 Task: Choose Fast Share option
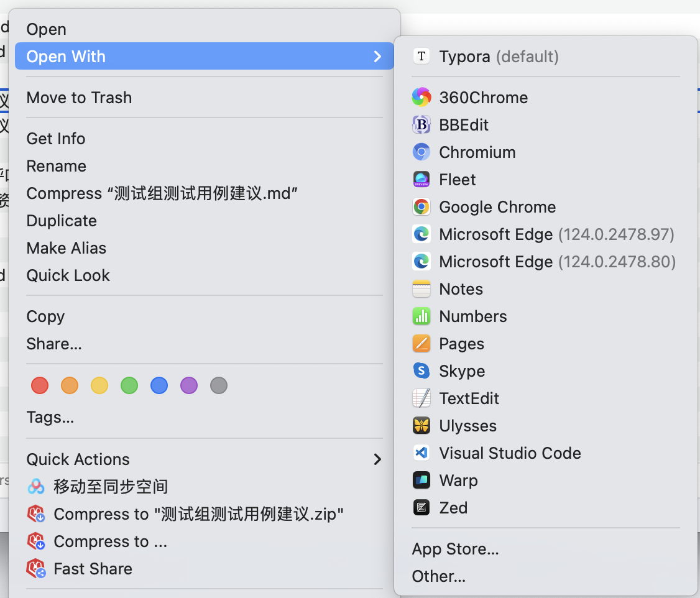click(x=205, y=569)
